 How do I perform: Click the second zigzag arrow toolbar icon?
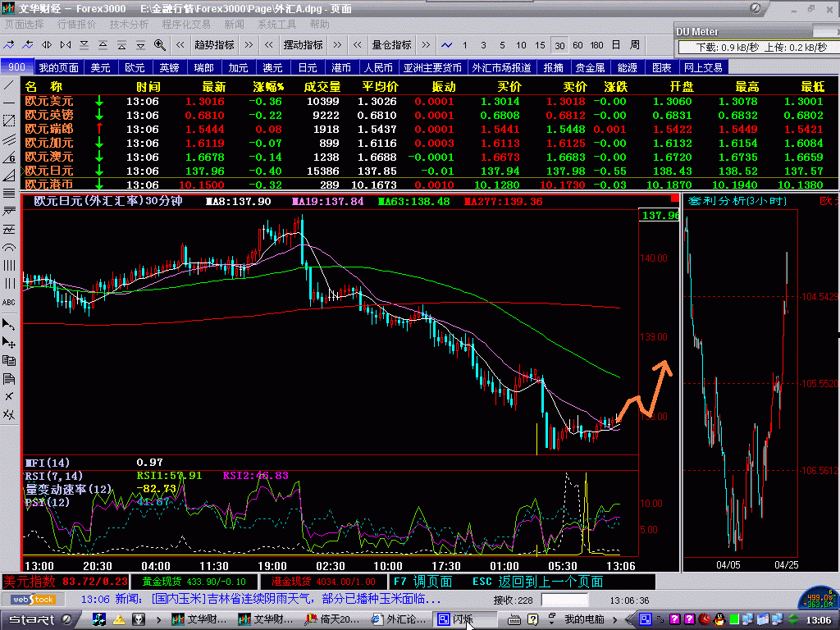coord(28,45)
